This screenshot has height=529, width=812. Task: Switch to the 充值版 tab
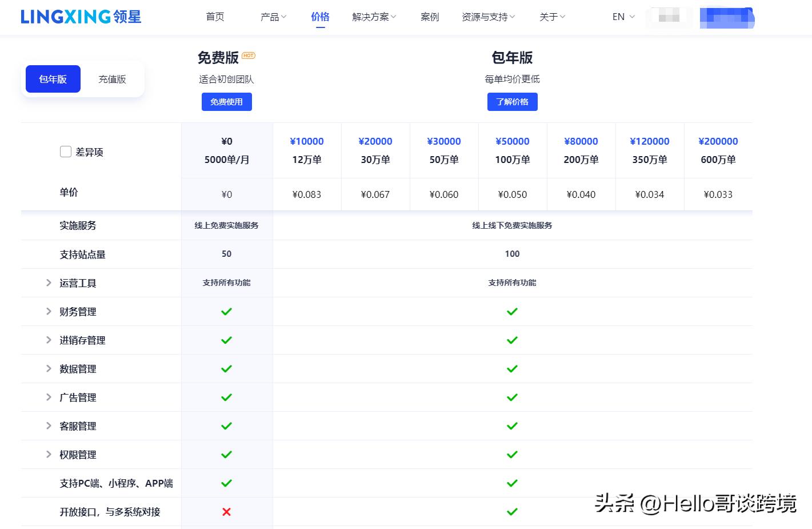[112, 79]
